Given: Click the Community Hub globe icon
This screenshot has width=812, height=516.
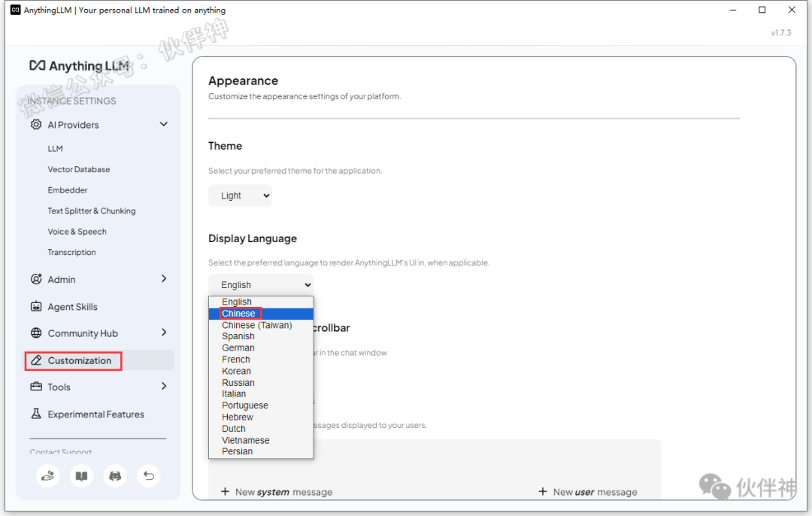Looking at the screenshot, I should pyautogui.click(x=36, y=333).
